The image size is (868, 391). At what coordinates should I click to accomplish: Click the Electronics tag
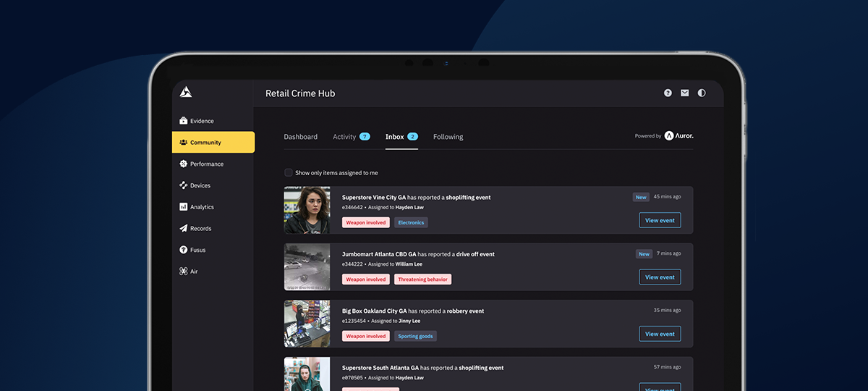[x=411, y=222]
